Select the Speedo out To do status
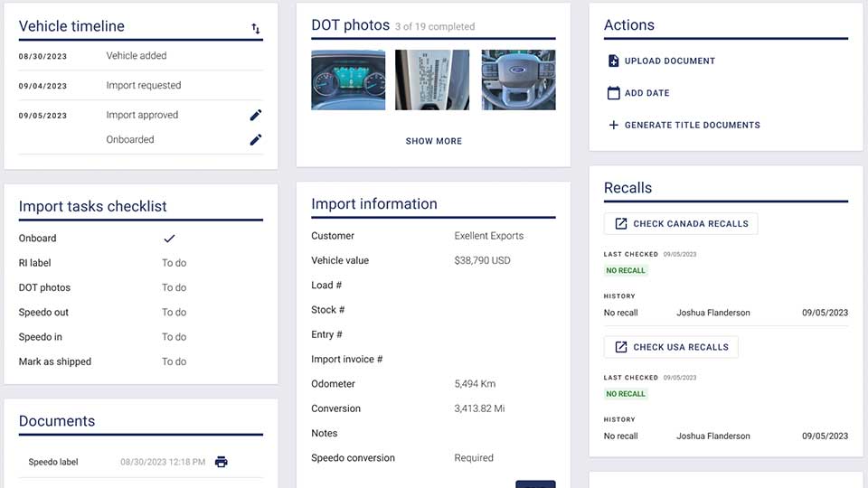The width and height of the screenshot is (868, 488). [174, 312]
